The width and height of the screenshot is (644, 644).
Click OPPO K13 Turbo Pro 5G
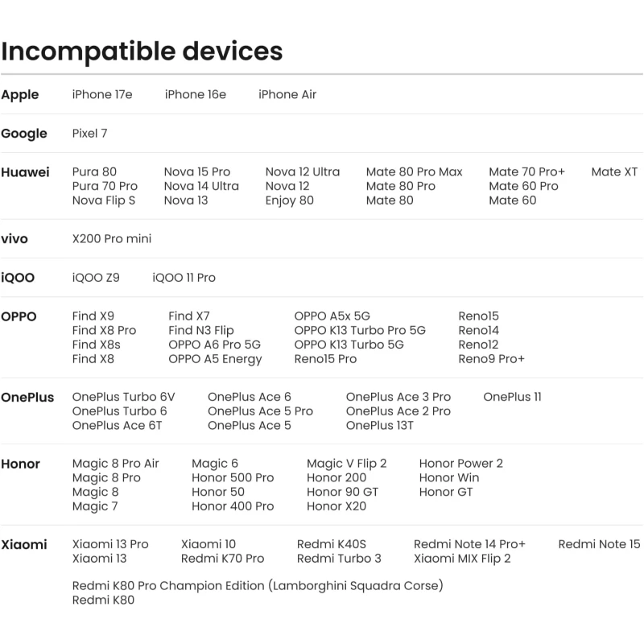360,330
